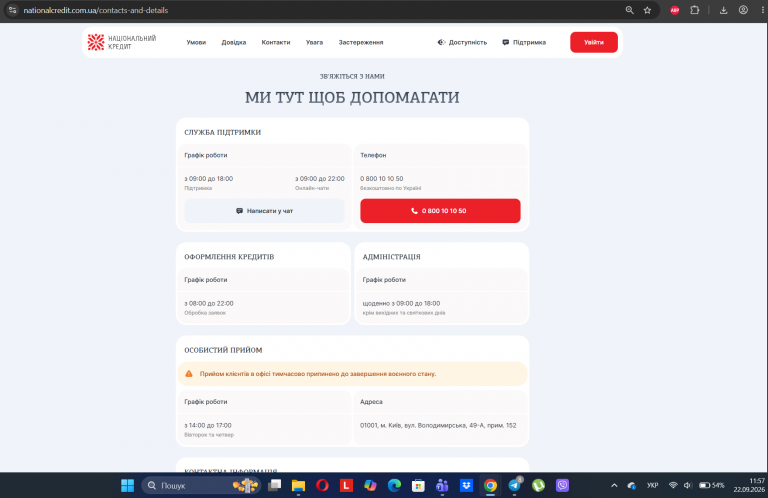This screenshot has width=768, height=498.
Task: Open the AdBlock Plus extension icon
Action: pos(674,10)
